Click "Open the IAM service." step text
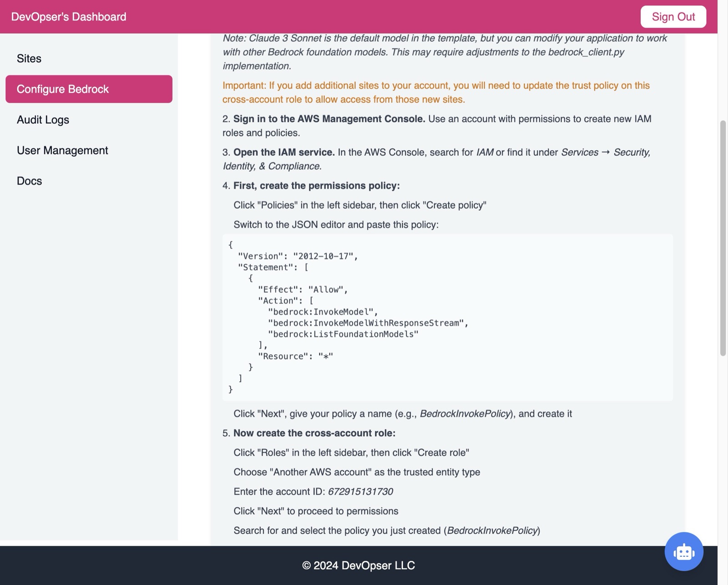The width and height of the screenshot is (728, 585). point(284,152)
